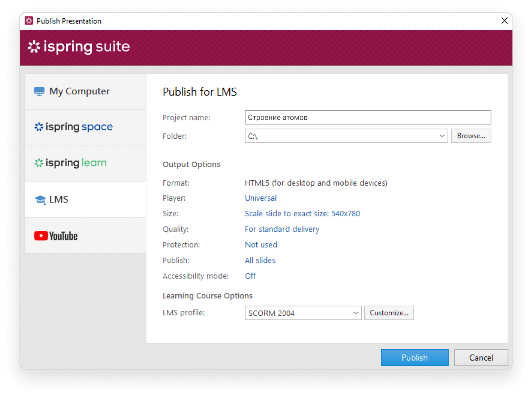
Task: Open the Universal player settings link
Action: [261, 198]
